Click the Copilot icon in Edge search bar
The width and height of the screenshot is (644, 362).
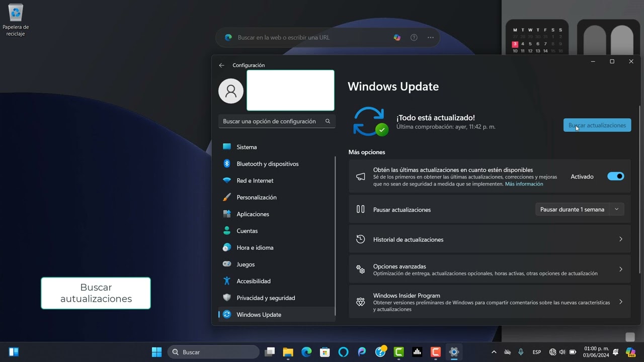pos(397,37)
